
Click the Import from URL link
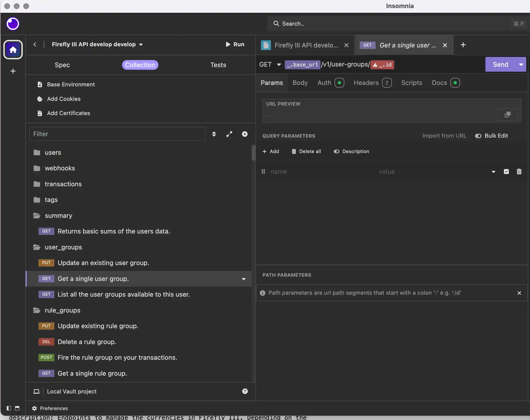click(x=444, y=135)
